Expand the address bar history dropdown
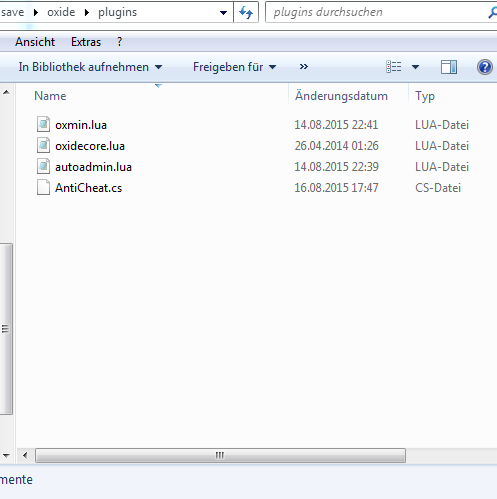The height and width of the screenshot is (499, 497). point(223,13)
